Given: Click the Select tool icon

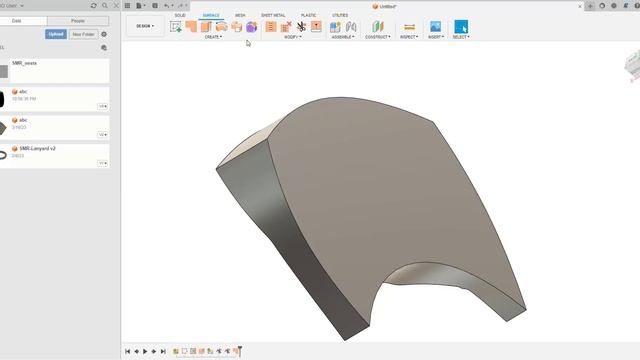Looking at the screenshot, I should click(461, 27).
